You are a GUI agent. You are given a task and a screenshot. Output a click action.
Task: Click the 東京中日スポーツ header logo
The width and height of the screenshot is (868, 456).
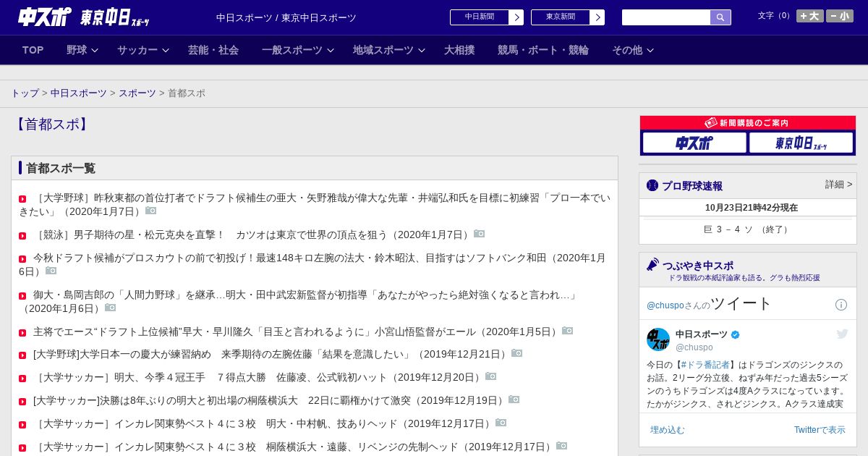tap(114, 17)
